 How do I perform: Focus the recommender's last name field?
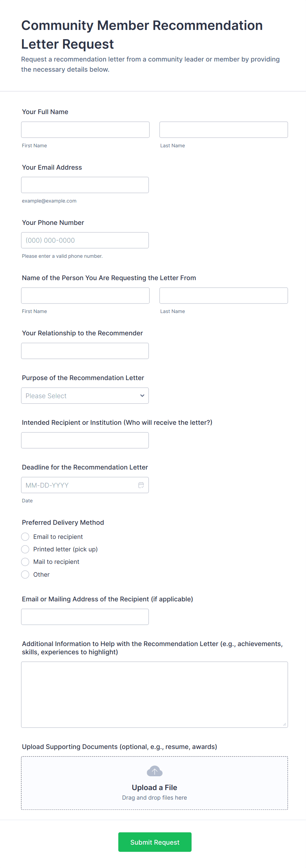(223, 296)
